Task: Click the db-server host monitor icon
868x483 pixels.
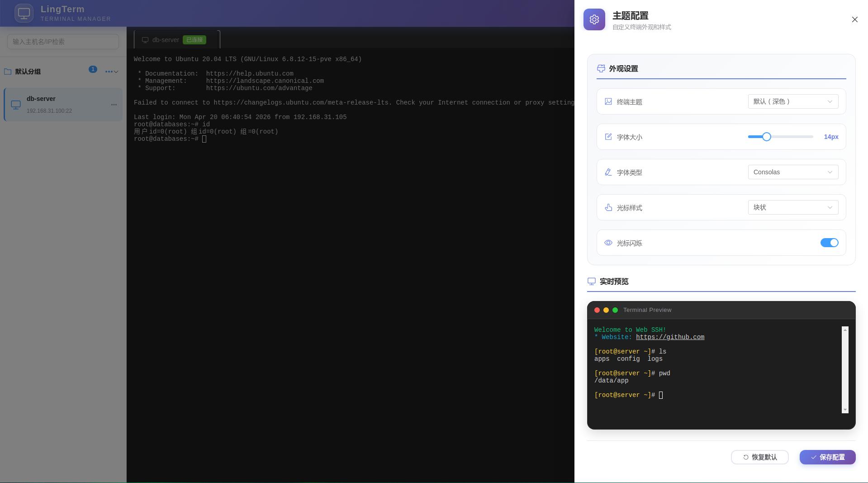Action: coord(16,105)
